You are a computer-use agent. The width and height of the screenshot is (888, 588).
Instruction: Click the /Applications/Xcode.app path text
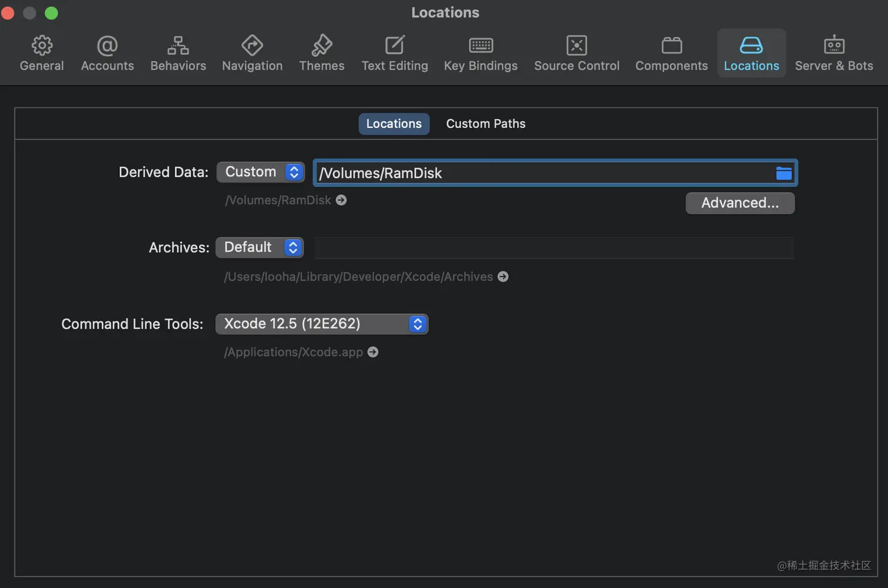pos(294,352)
